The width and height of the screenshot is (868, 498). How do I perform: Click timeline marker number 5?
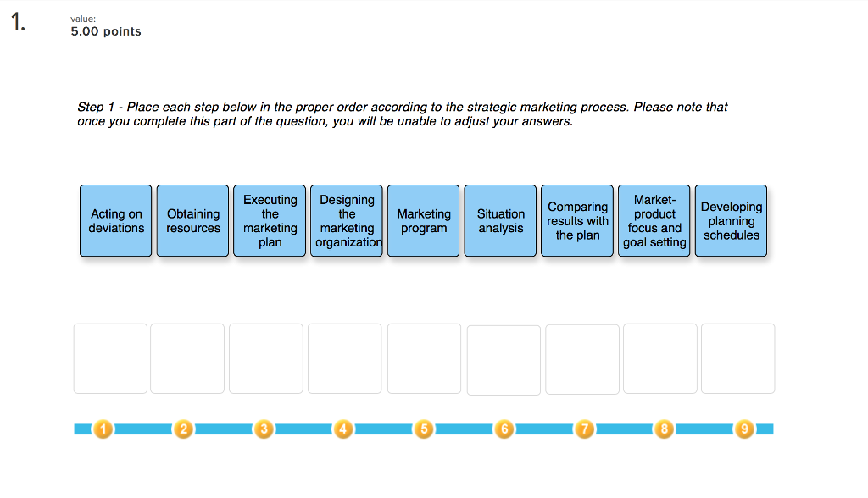[x=424, y=429]
